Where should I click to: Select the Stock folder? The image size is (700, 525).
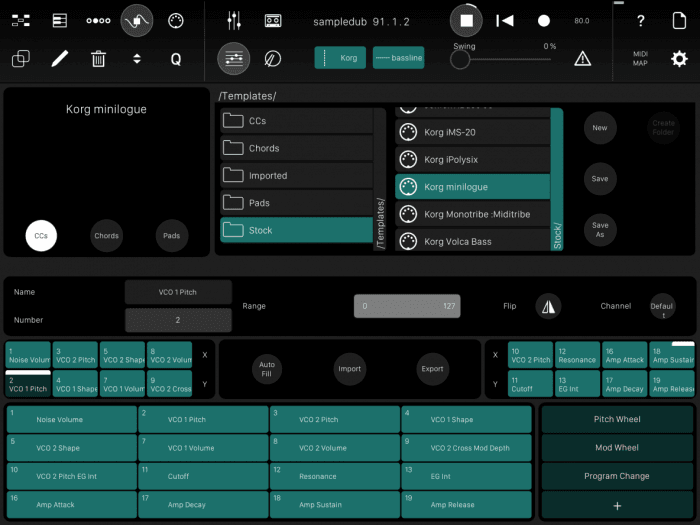click(x=297, y=230)
